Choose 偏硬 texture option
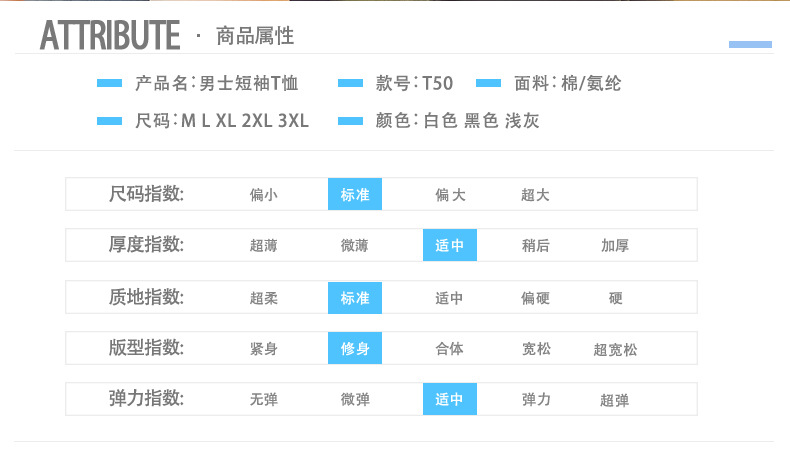Image resolution: width=790 pixels, height=458 pixels. coord(535,298)
